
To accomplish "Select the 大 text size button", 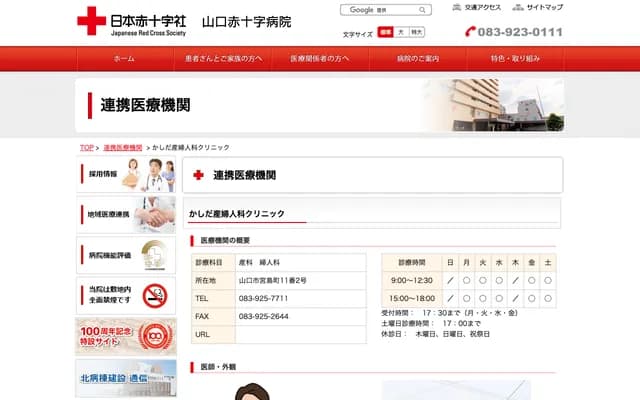I will click(x=401, y=32).
